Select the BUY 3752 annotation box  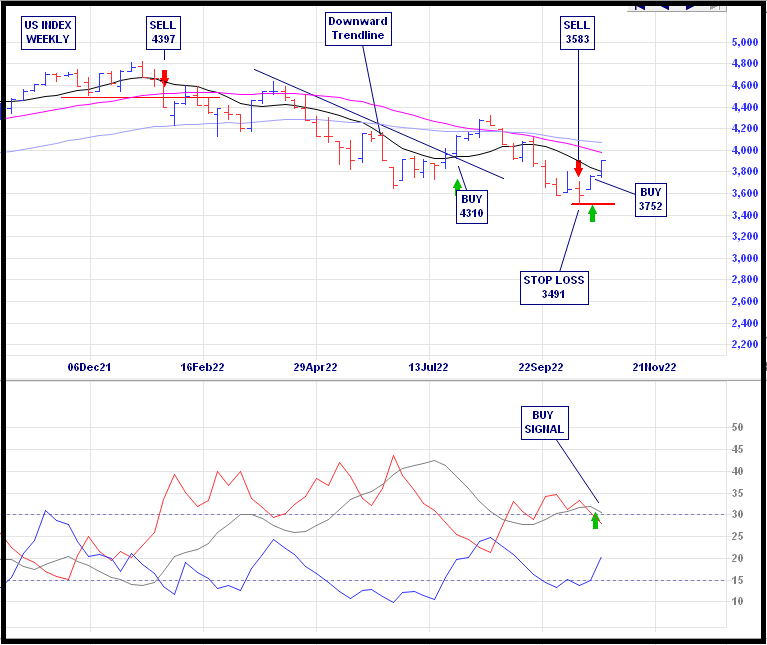(x=651, y=200)
